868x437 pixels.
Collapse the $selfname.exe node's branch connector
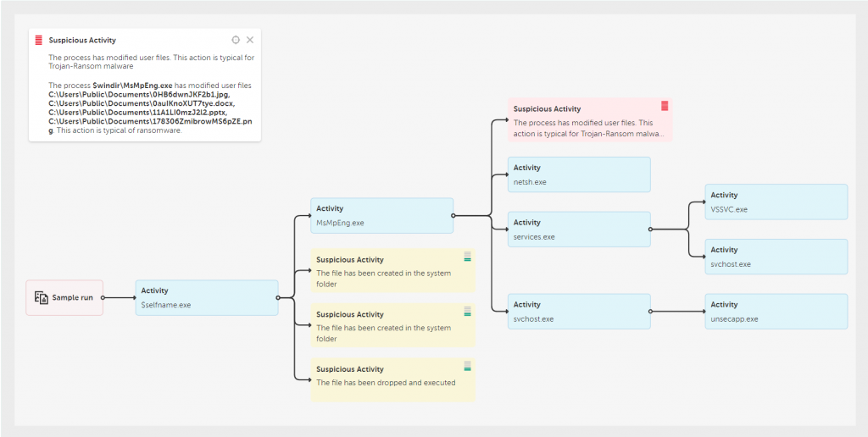[x=278, y=298]
